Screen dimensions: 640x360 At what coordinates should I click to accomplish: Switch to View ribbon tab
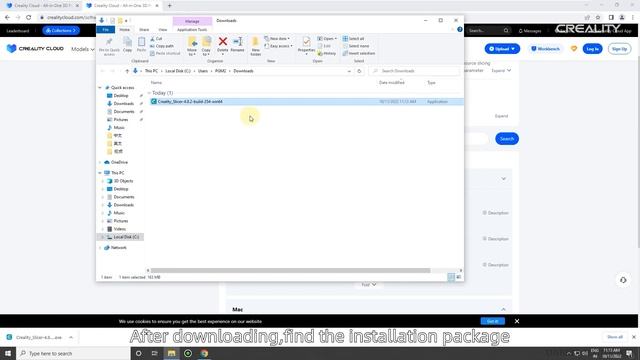point(163,30)
